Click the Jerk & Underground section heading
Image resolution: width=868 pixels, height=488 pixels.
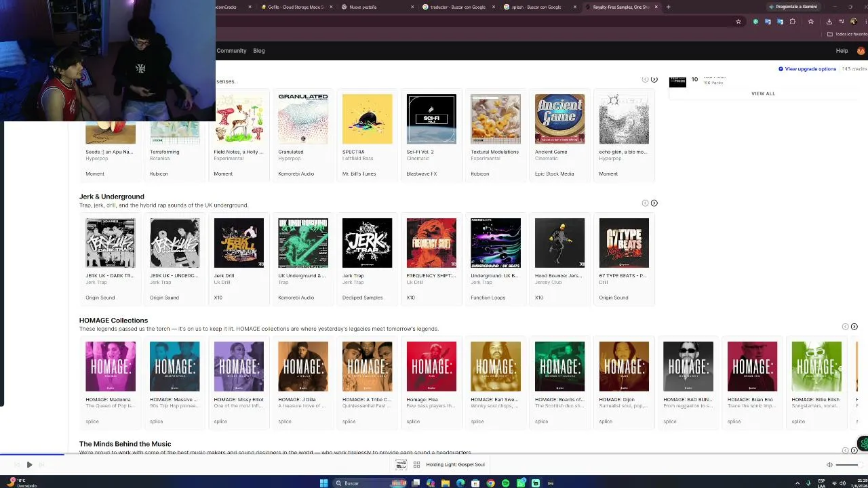(112, 197)
